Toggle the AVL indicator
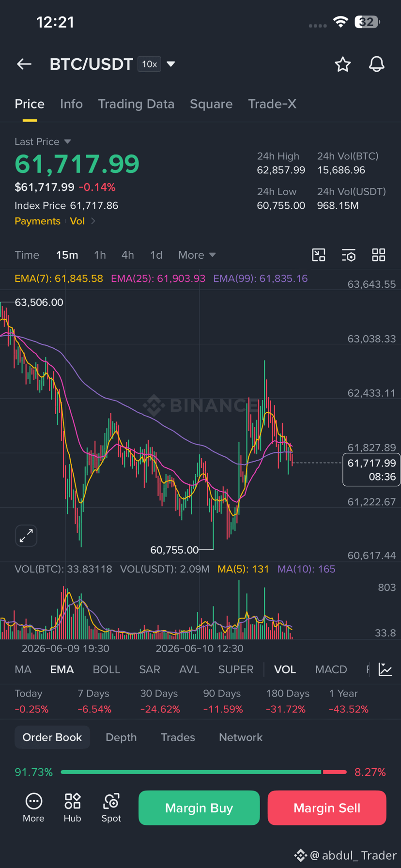The height and width of the screenshot is (868, 401). [x=189, y=669]
